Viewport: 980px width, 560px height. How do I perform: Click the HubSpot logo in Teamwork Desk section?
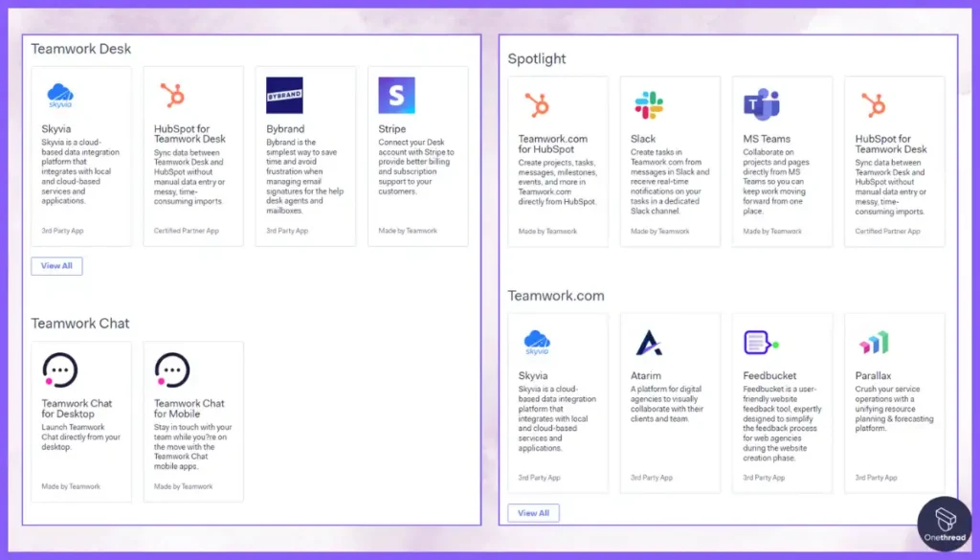pyautogui.click(x=172, y=96)
